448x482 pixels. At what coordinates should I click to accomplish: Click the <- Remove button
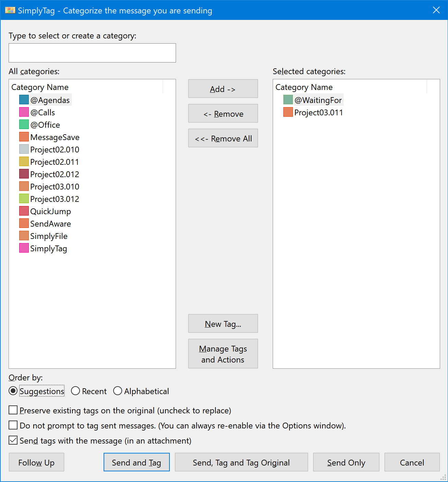pyautogui.click(x=223, y=113)
